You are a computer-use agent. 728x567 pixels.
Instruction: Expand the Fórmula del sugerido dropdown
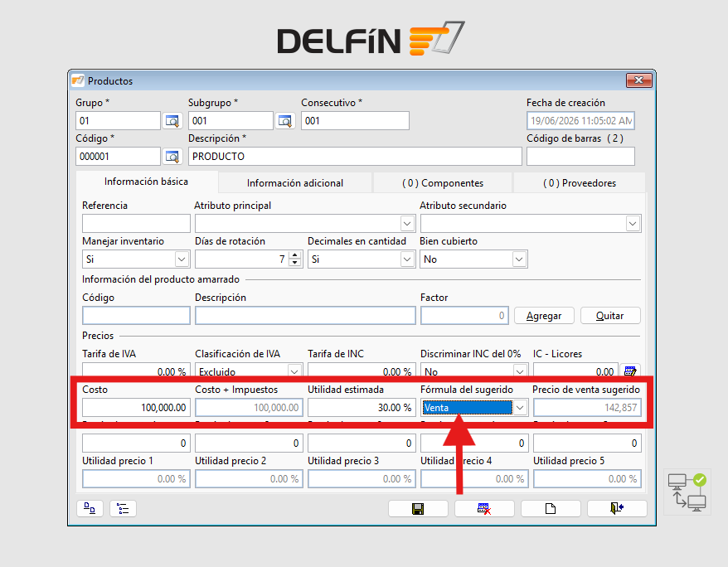(x=520, y=408)
